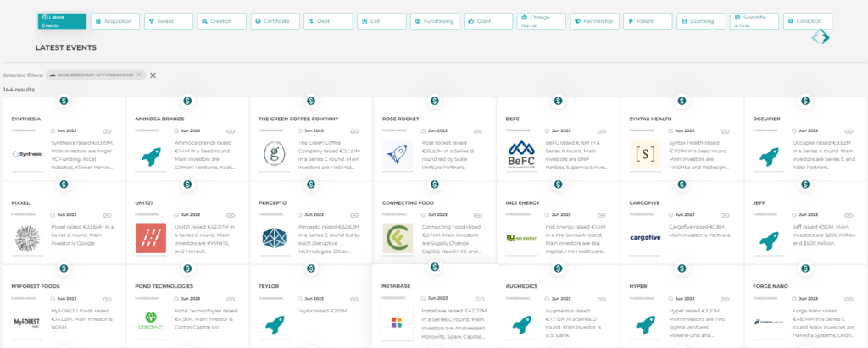Image resolution: width=868 pixels, height=348 pixels.
Task: Click the Synthesia company logo
Action: (x=27, y=154)
